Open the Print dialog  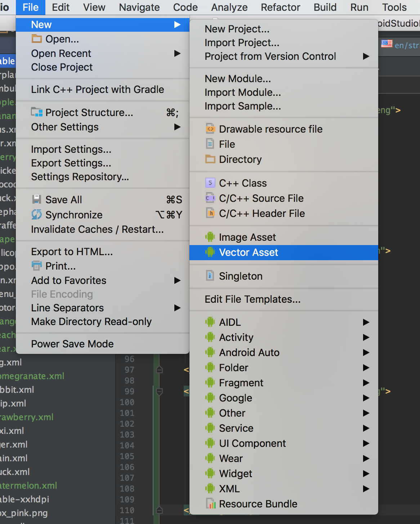coord(60,266)
